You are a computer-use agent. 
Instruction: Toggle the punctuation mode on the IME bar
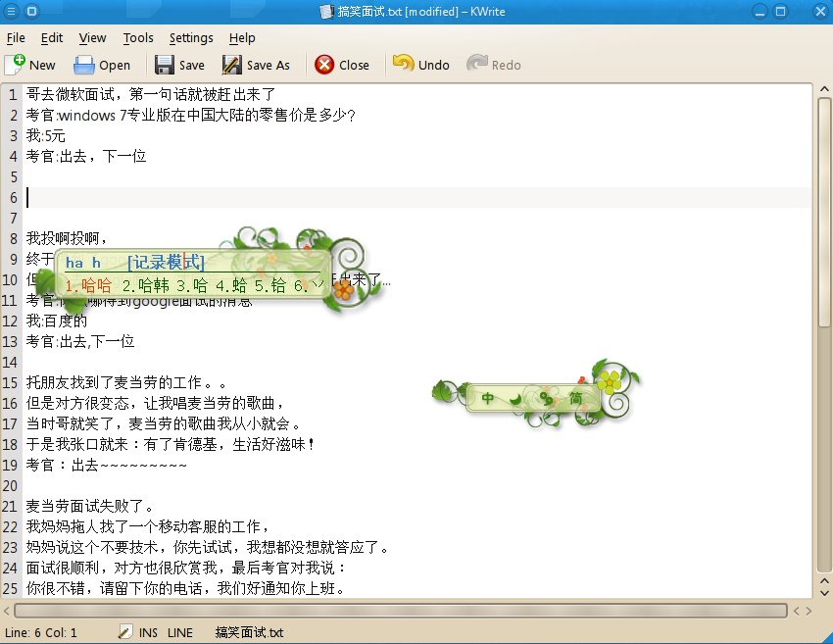545,398
